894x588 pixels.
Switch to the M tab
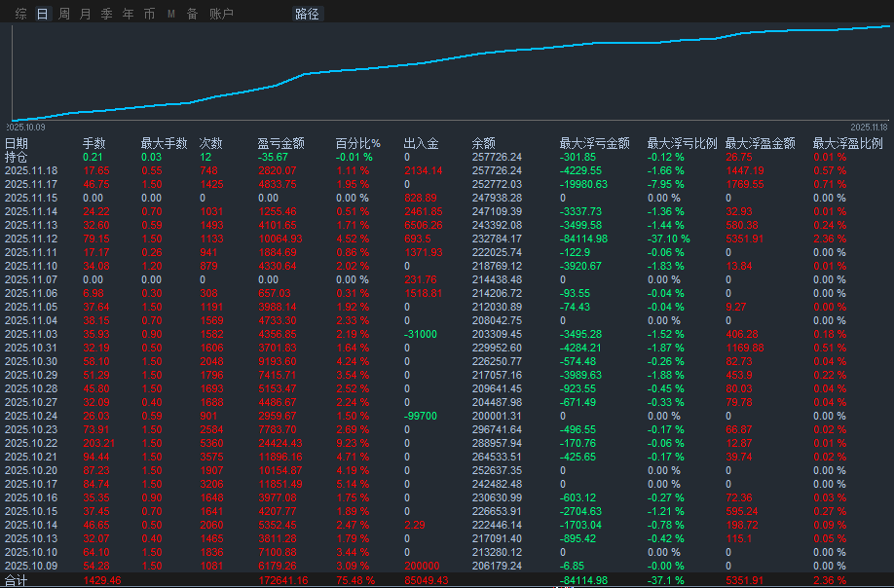point(171,14)
